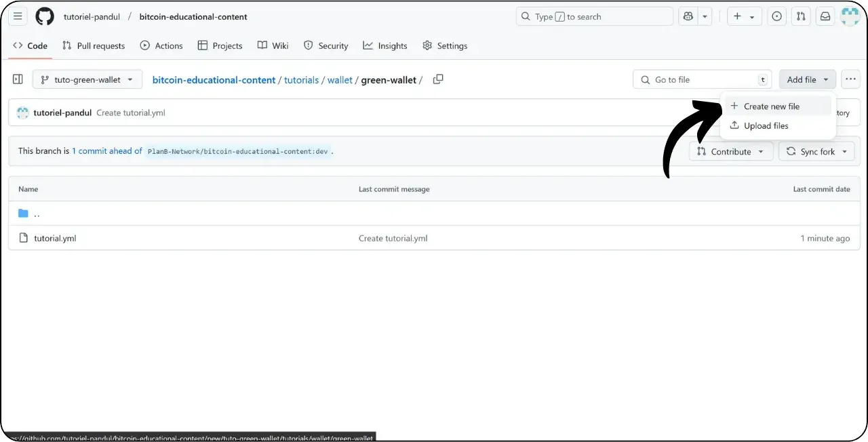Click the hamburger menu at top left
Image resolution: width=868 pixels, height=442 pixels.
pyautogui.click(x=18, y=16)
